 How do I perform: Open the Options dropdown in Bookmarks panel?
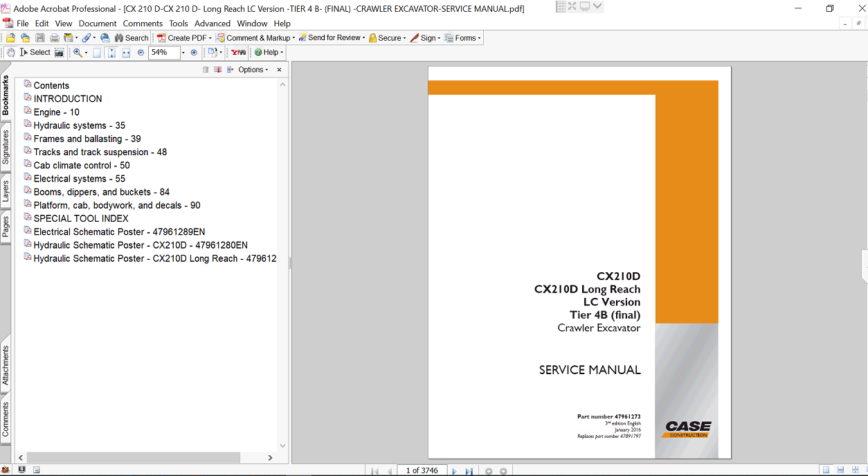coord(252,69)
